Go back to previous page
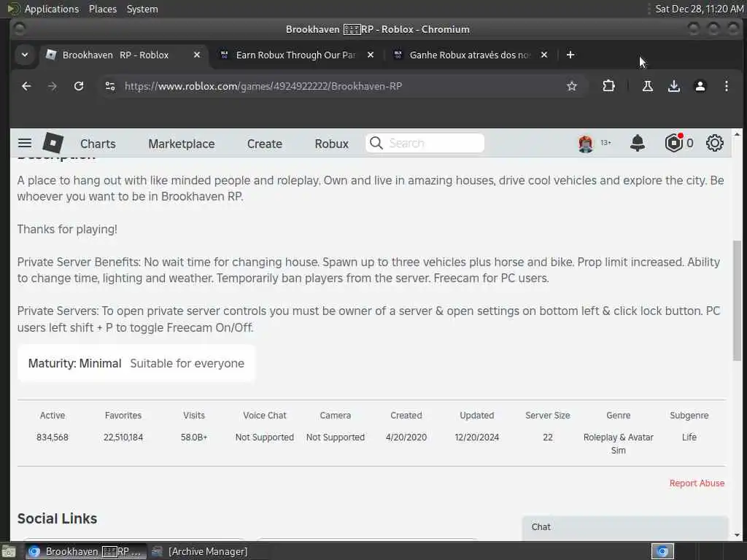The height and width of the screenshot is (560, 747). coord(27,86)
